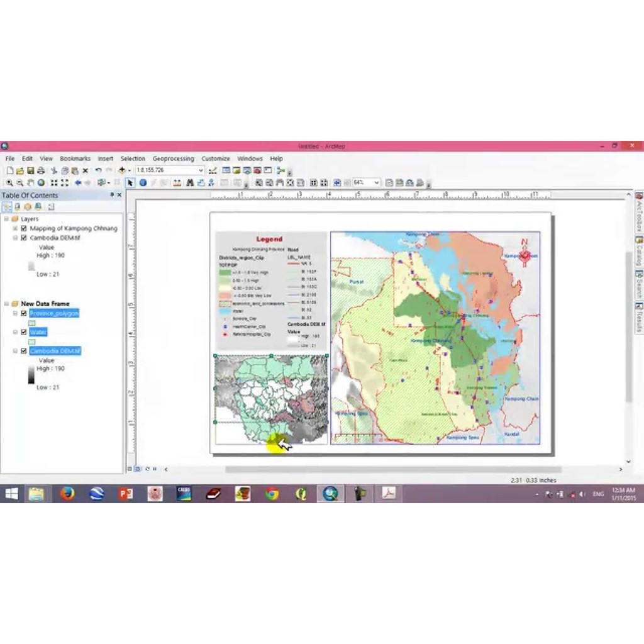Image resolution: width=644 pixels, height=644 pixels.
Task: Toggle Mapping of Kampong Chhnang checkbox
Action: point(24,228)
